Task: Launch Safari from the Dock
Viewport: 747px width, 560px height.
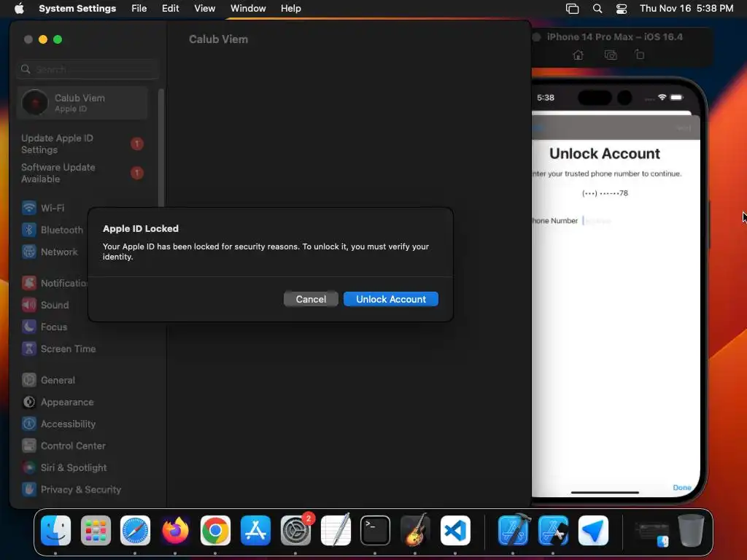Action: (x=135, y=531)
